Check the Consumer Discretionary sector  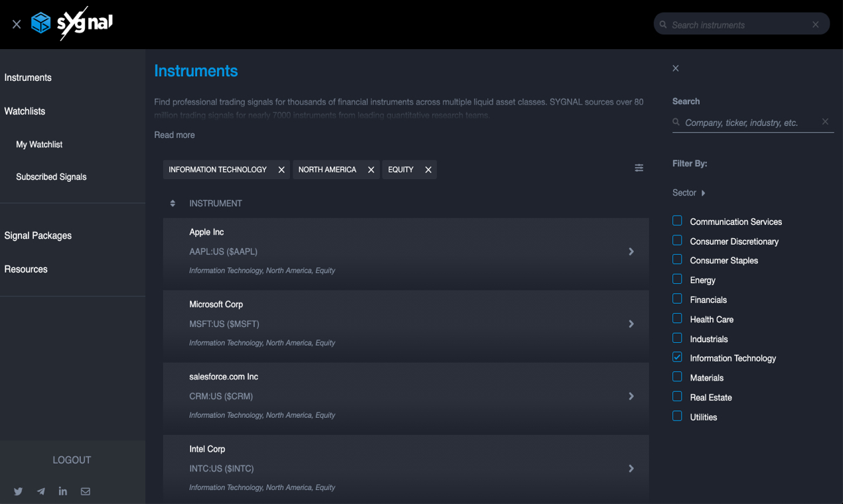(677, 240)
